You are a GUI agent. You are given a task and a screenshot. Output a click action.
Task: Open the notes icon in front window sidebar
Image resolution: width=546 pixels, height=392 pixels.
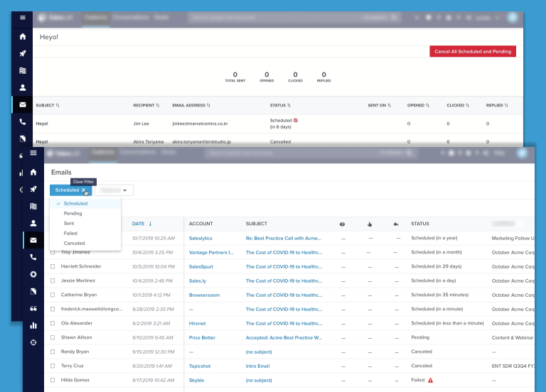[33, 291]
